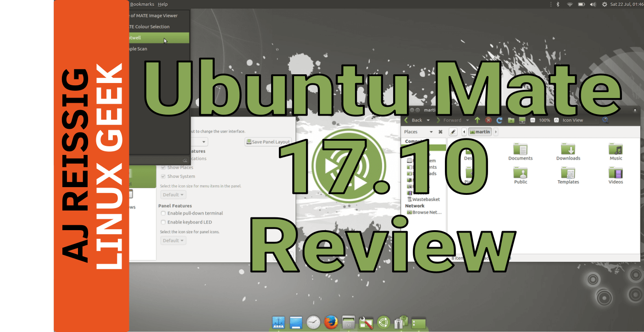
Task: Close the Places side pane
Action: point(440,132)
